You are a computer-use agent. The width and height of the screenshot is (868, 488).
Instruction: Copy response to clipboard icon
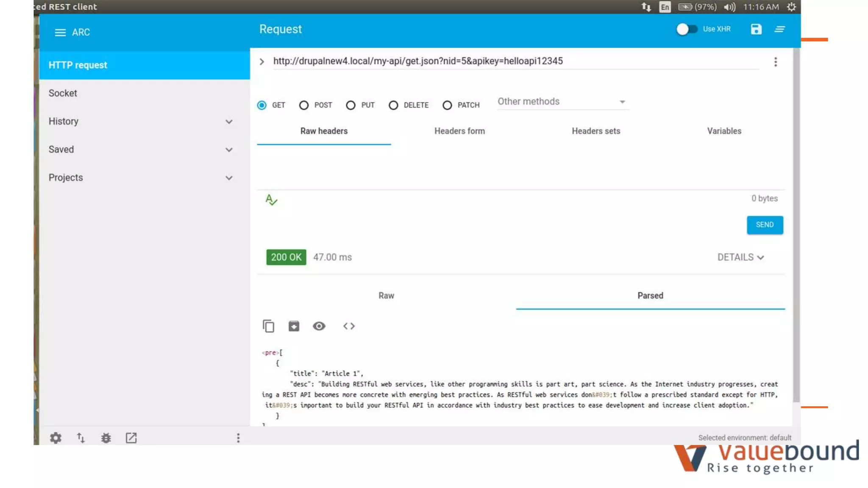(268, 326)
